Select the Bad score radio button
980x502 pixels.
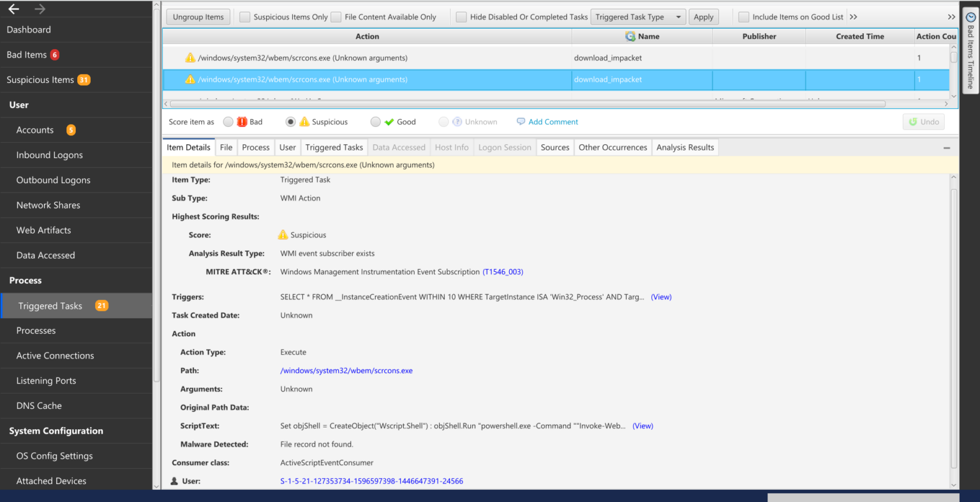click(228, 121)
